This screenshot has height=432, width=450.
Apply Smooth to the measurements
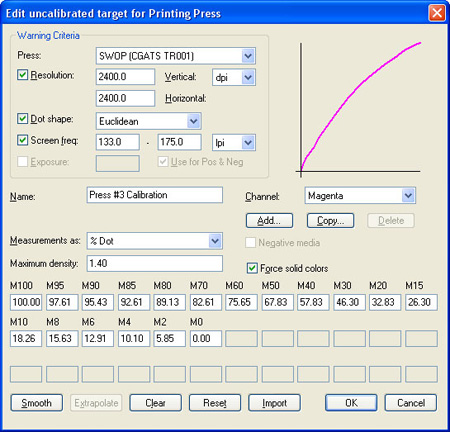[x=37, y=403]
